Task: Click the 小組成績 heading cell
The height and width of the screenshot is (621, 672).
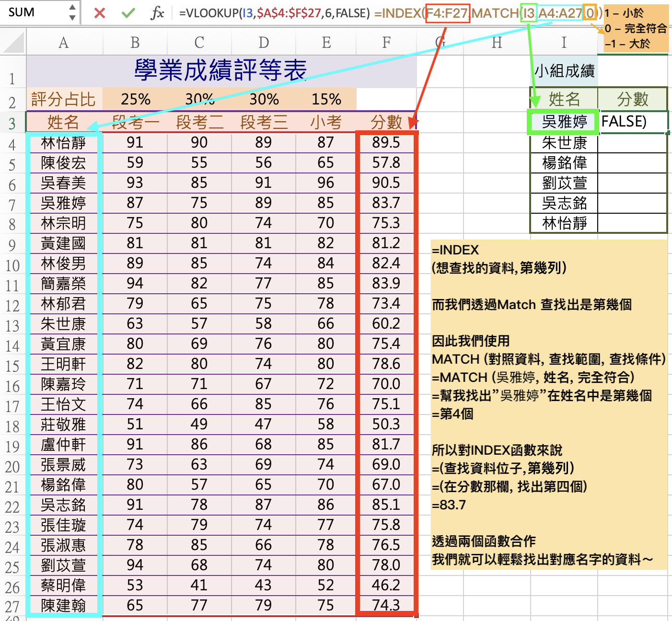Action: (x=564, y=71)
